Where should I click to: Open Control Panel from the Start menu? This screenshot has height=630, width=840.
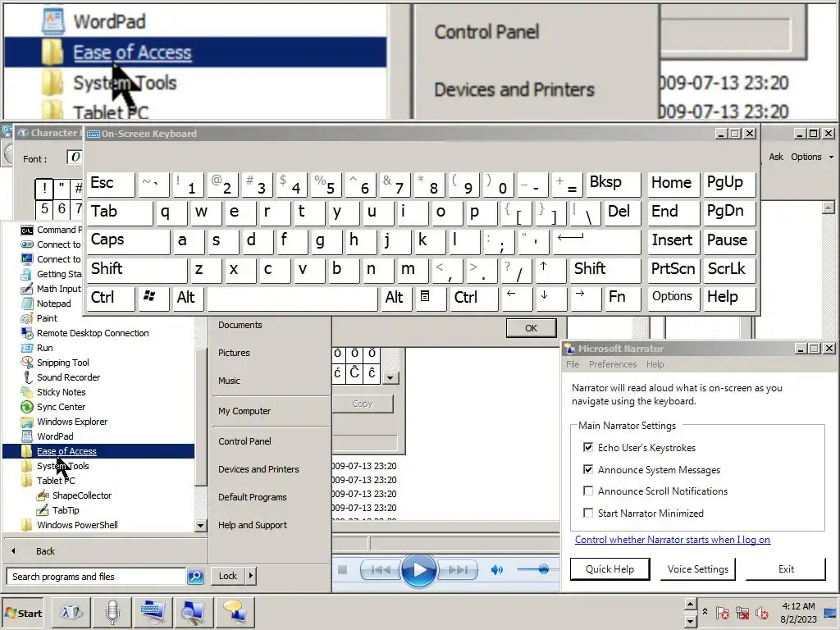pyautogui.click(x=244, y=441)
